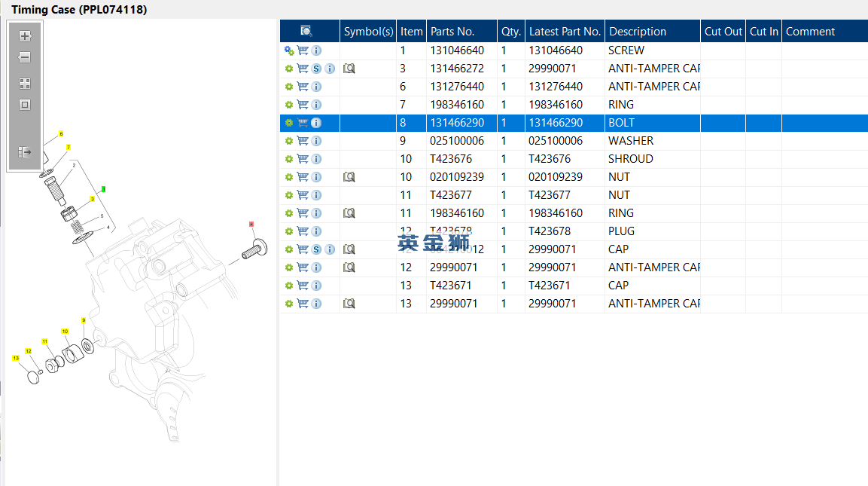Click the four-square grid view icon
This screenshot has width=868, height=486.
coord(24,84)
